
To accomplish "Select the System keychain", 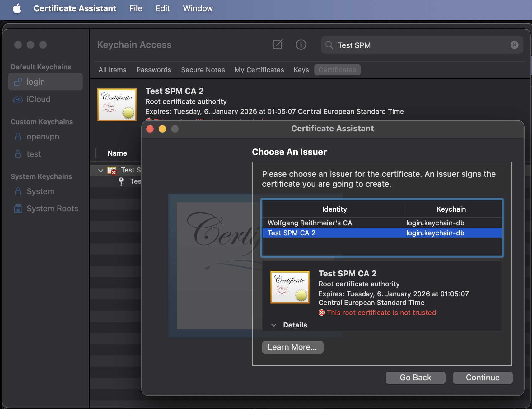I will pos(45,191).
